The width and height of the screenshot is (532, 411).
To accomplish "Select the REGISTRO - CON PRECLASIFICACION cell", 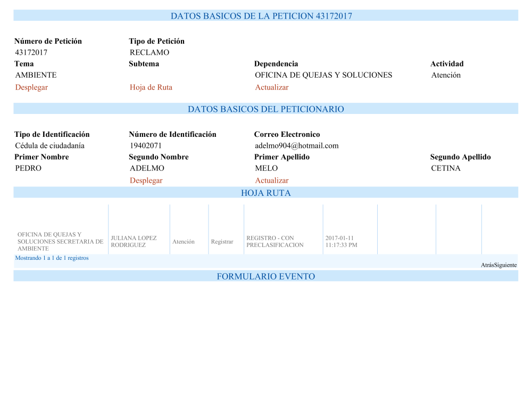I will point(275,242).
